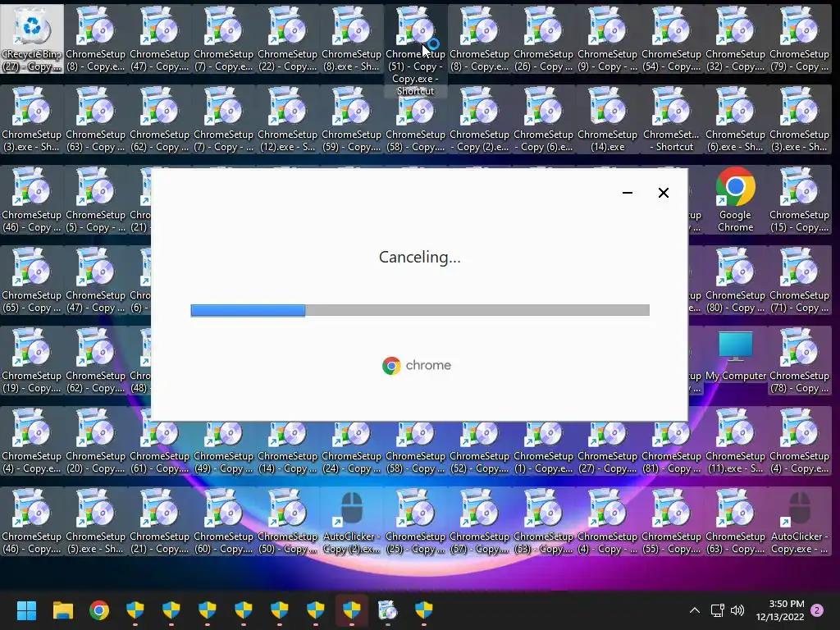Select ChromeSetup (1) - Copy.e... desktop icon
Image resolution: width=840 pixels, height=630 pixels.
pos(543,447)
